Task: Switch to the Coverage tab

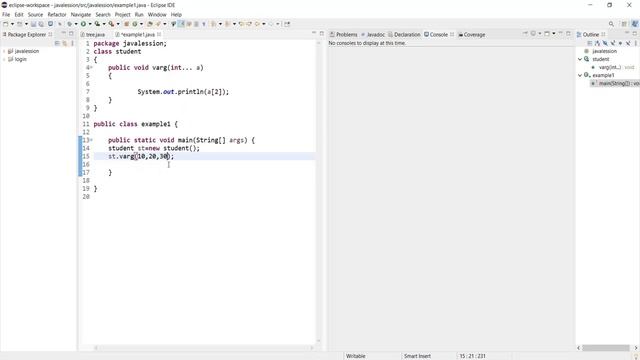Action: coord(471,35)
